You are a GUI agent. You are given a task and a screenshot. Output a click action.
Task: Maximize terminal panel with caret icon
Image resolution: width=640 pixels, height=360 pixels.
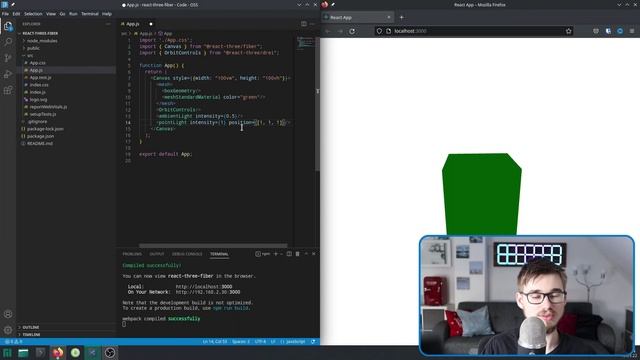click(306, 254)
